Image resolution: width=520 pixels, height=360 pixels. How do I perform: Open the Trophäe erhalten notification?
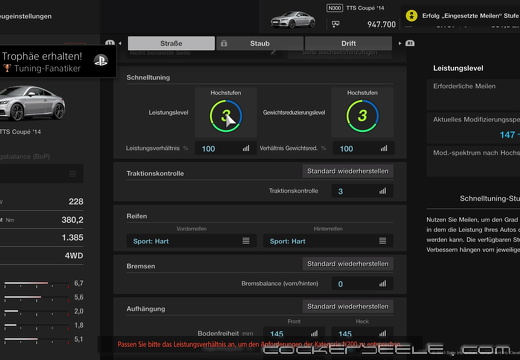tap(57, 62)
